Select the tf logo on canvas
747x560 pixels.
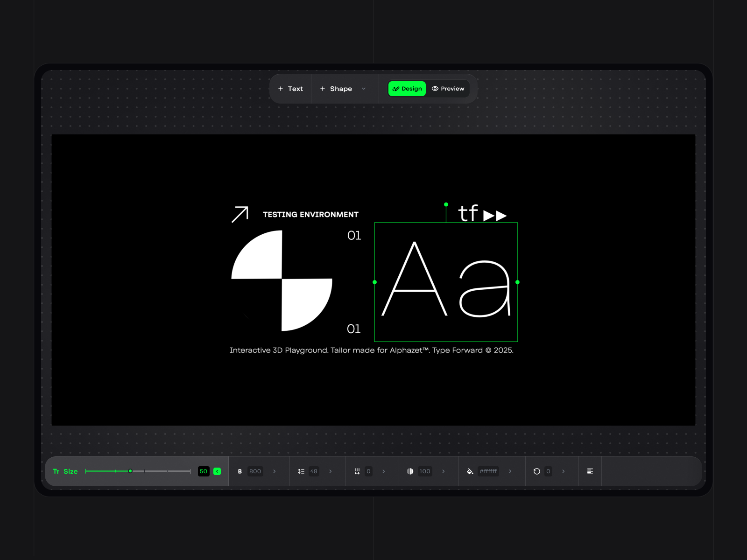click(x=482, y=213)
